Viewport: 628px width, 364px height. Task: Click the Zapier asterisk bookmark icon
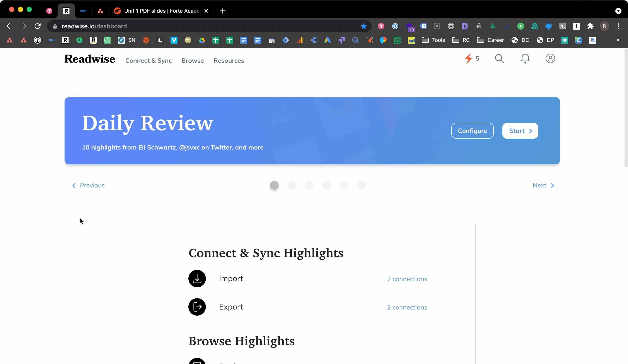[x=146, y=40]
